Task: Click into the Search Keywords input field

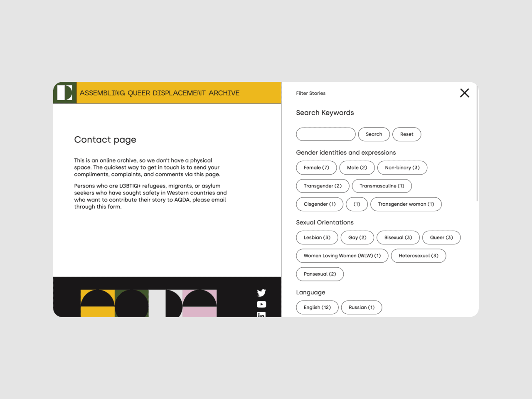Action: pyautogui.click(x=326, y=134)
